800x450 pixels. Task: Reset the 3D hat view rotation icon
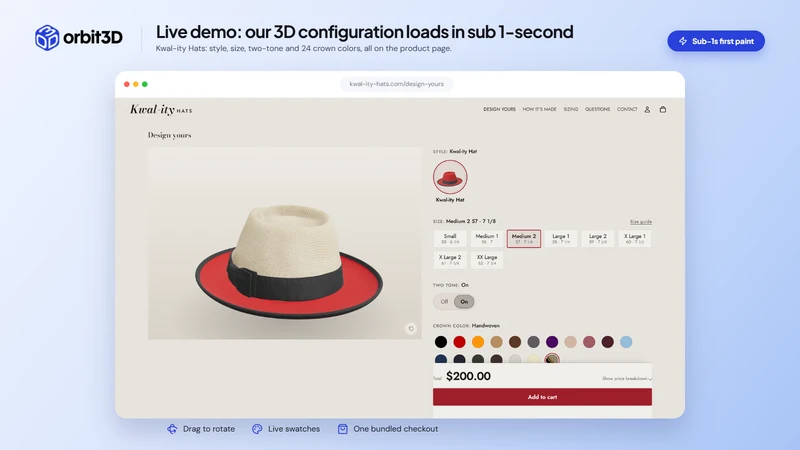coord(411,329)
